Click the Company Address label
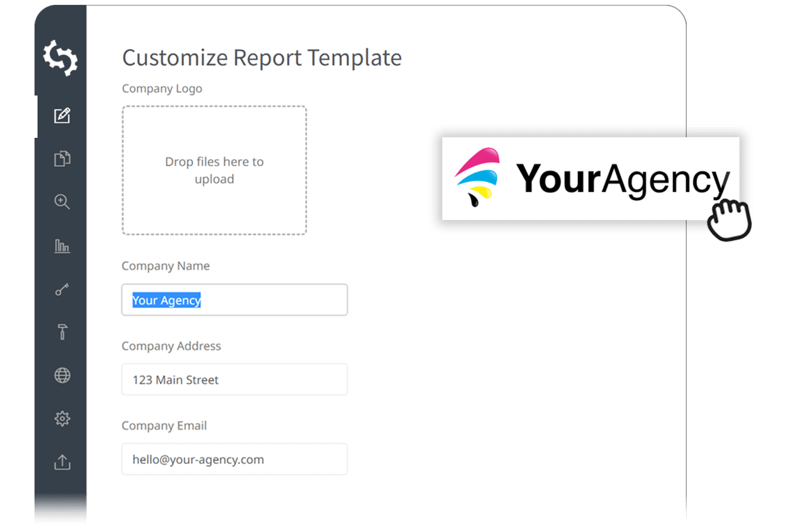Image resolution: width=786 pixels, height=532 pixels. coord(171,346)
